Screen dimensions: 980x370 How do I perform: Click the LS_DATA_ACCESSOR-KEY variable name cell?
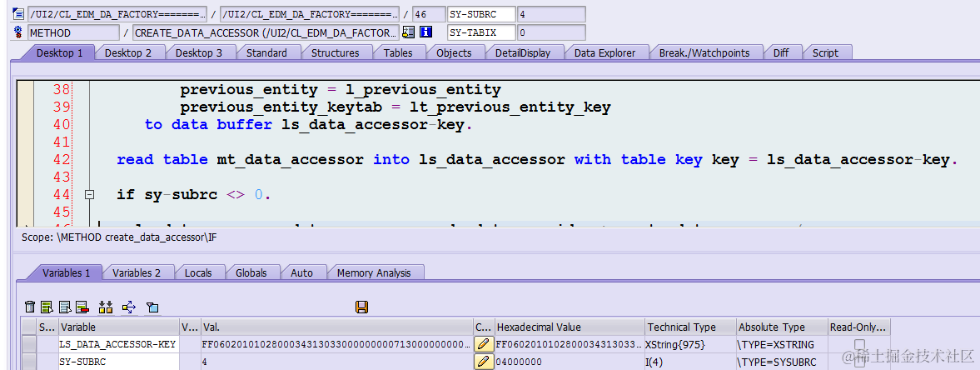[119, 344]
